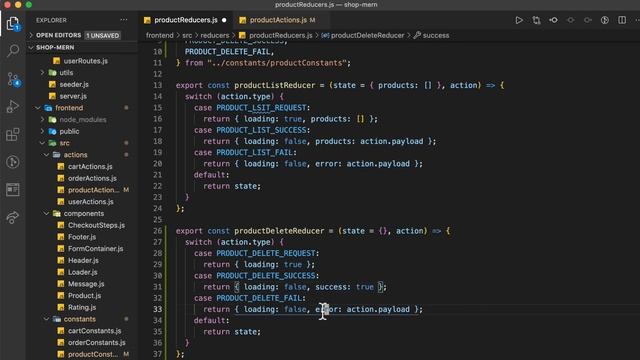Open the Run and Debug view
The height and width of the screenshot is (360, 640).
[x=13, y=107]
